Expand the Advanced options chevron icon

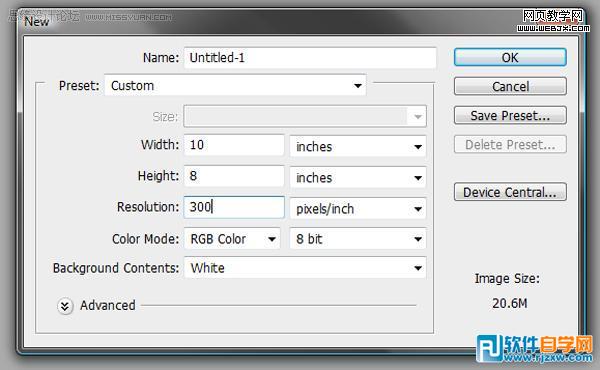(x=65, y=306)
